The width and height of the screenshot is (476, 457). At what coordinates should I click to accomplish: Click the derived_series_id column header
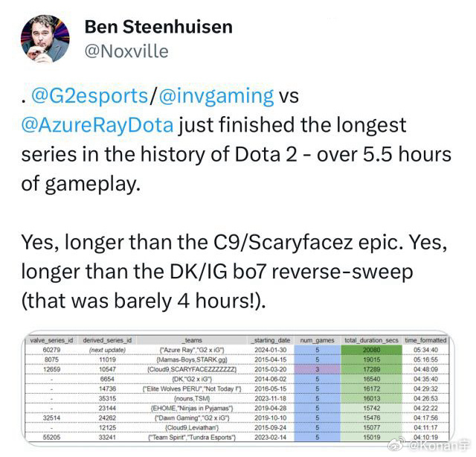[109, 340]
